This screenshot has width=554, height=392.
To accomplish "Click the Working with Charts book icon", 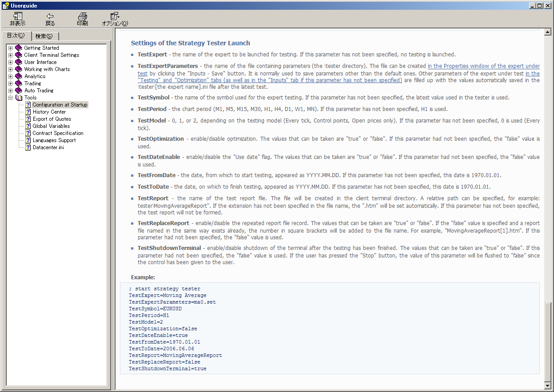I will [19, 69].
